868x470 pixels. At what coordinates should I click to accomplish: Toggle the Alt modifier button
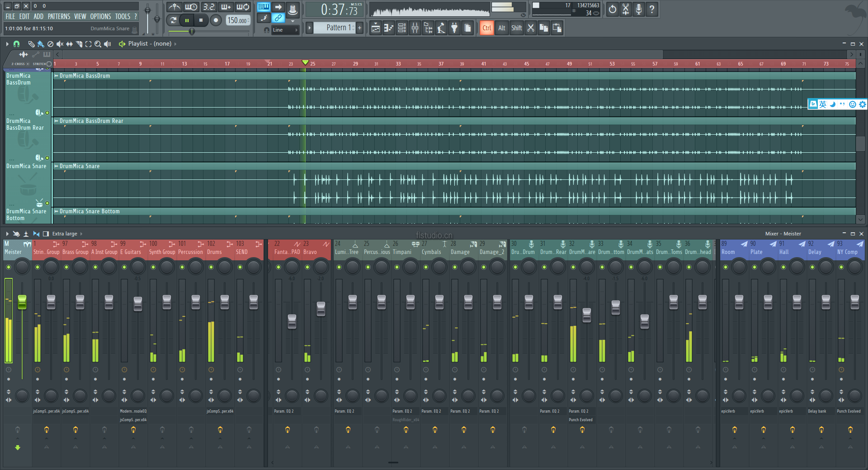pyautogui.click(x=502, y=28)
